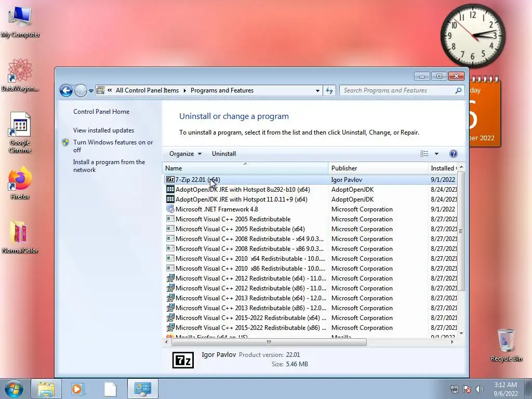Open Windows Explorer from the taskbar
This screenshot has height=399, width=532.
click(x=46, y=389)
